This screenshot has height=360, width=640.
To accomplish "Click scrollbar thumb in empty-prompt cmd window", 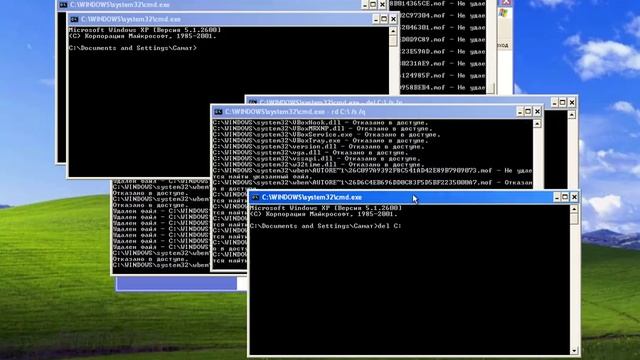I will pos(393,40).
